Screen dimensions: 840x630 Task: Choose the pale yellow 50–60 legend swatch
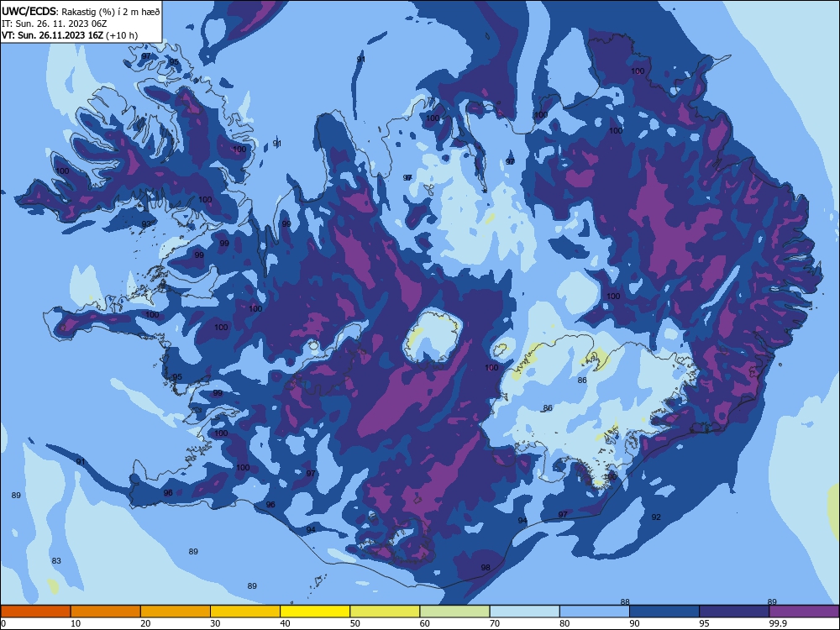click(x=386, y=612)
